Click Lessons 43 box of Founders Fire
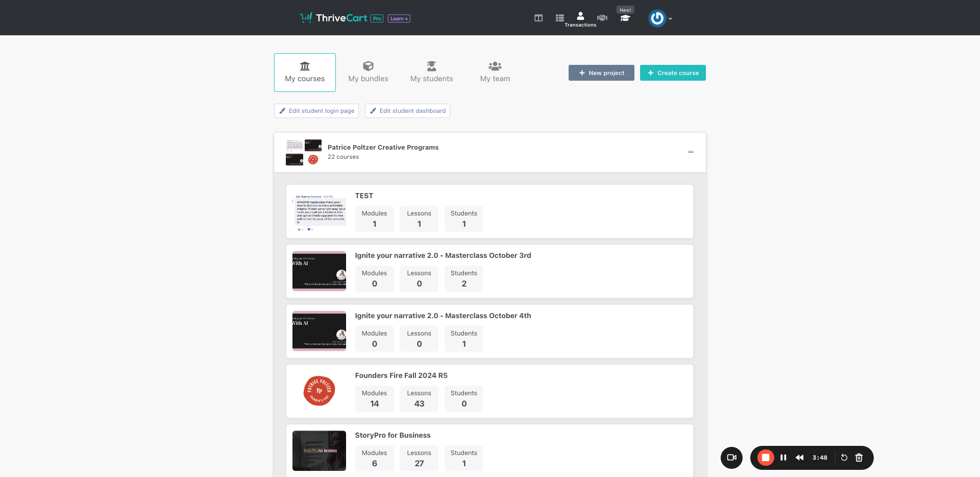Image resolution: width=980 pixels, height=477 pixels. click(x=419, y=398)
